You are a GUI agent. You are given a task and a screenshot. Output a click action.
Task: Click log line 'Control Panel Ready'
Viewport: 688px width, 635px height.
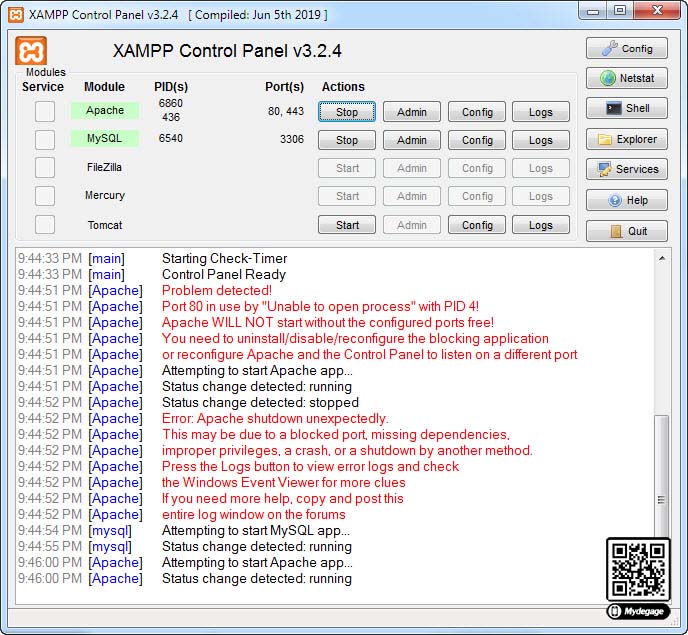(x=224, y=275)
